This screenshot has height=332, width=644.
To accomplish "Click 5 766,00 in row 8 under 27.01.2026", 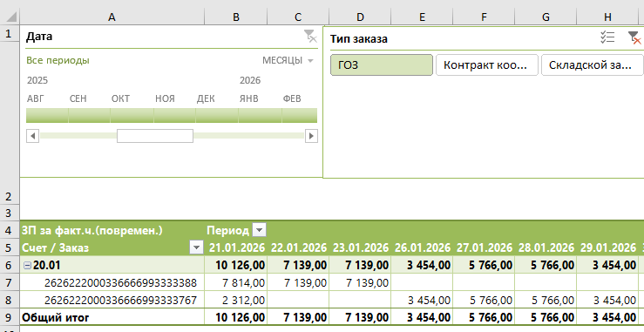I will tap(484, 300).
